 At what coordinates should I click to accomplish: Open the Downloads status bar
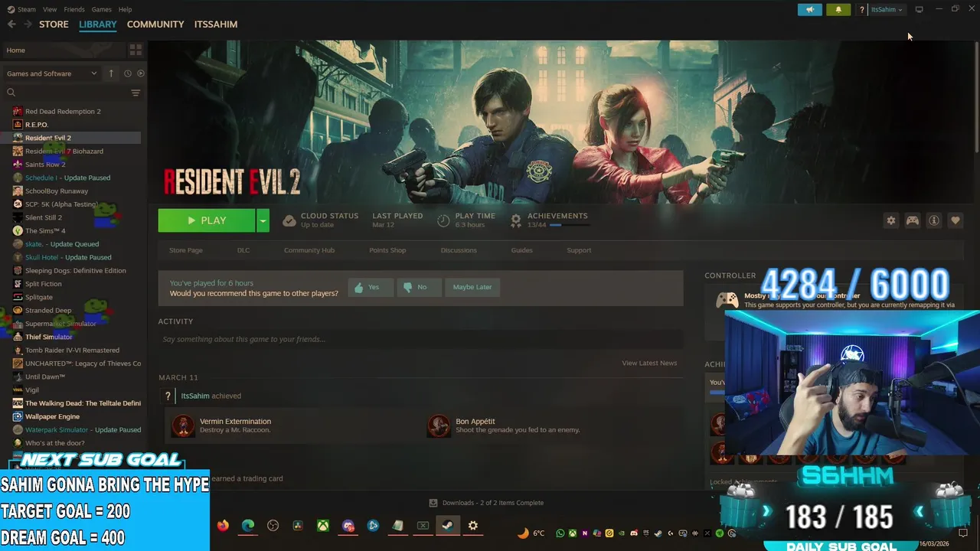(486, 503)
